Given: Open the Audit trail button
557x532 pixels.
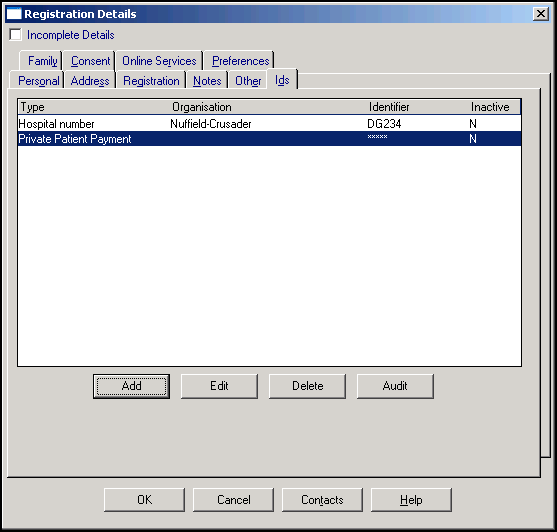Looking at the screenshot, I should pyautogui.click(x=395, y=386).
